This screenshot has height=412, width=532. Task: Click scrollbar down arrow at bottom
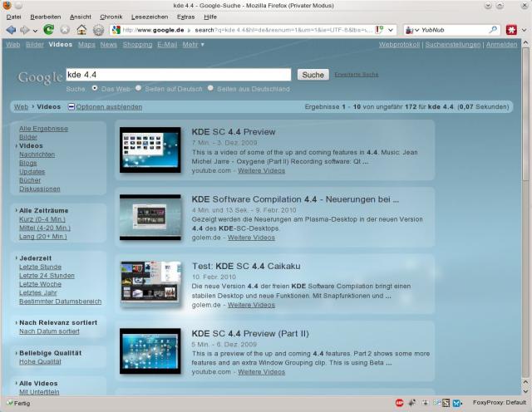(x=525, y=390)
